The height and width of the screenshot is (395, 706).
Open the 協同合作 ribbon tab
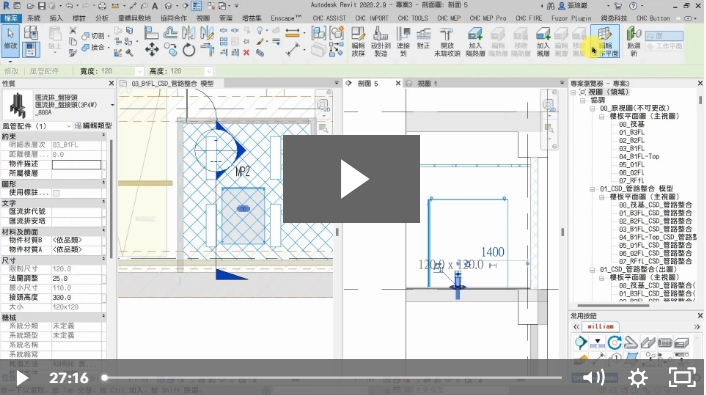pyautogui.click(x=173, y=18)
